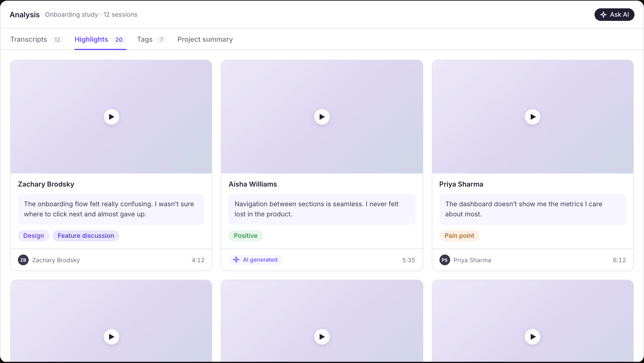Click the Aisha Williams card title

tap(253, 184)
